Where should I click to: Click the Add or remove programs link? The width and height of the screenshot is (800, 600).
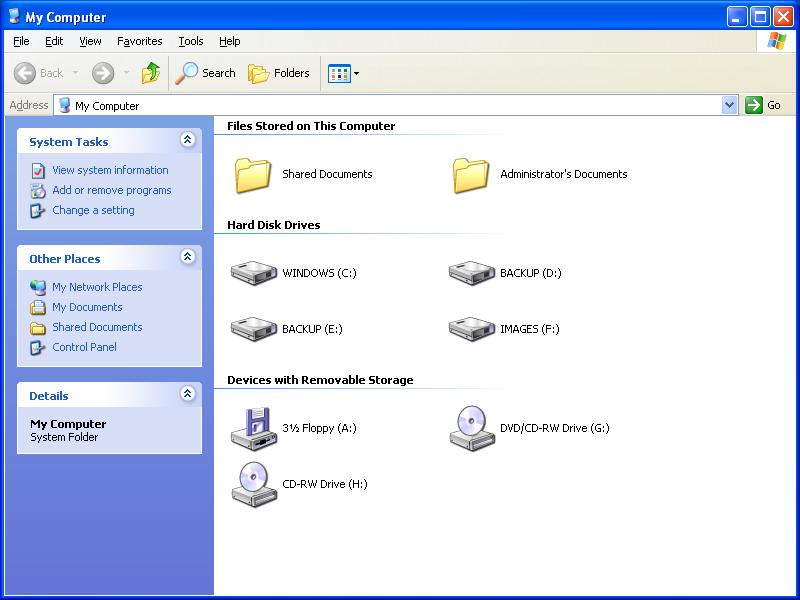click(111, 190)
